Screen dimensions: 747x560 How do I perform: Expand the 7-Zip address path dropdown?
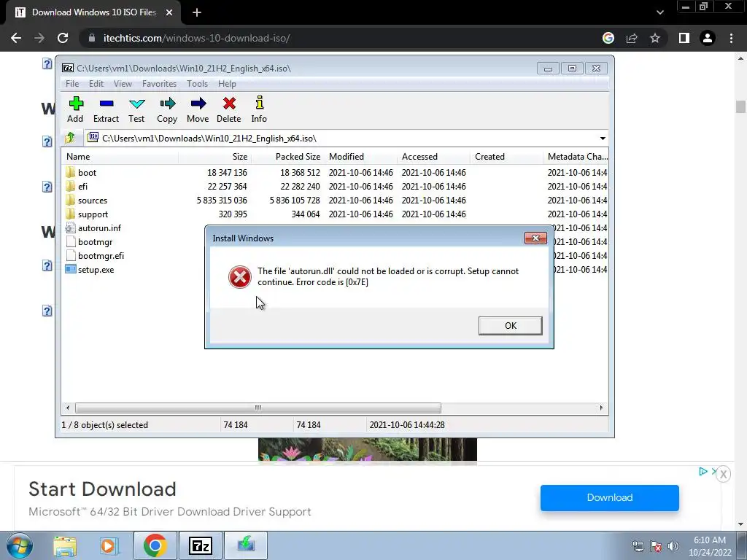(x=603, y=139)
